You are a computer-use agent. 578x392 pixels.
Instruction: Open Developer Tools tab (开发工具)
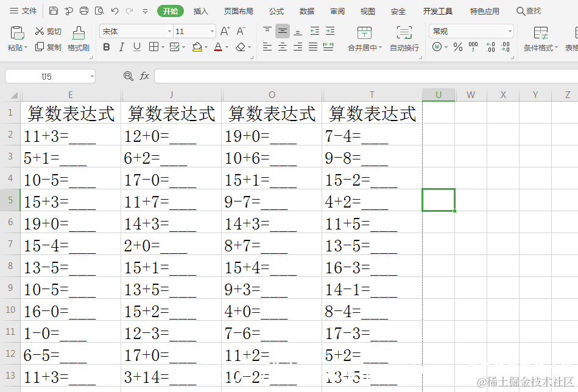[x=437, y=12]
